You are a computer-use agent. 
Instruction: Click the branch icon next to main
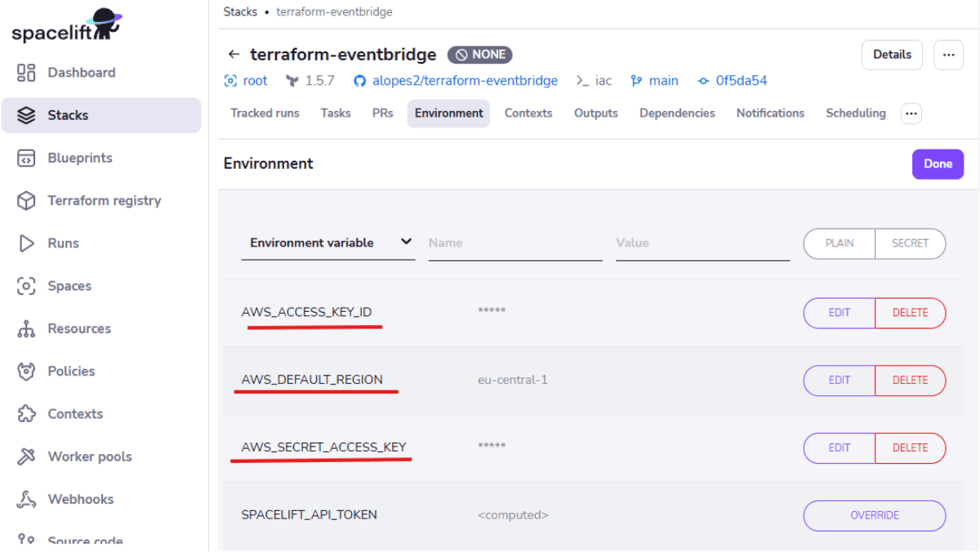tap(637, 81)
